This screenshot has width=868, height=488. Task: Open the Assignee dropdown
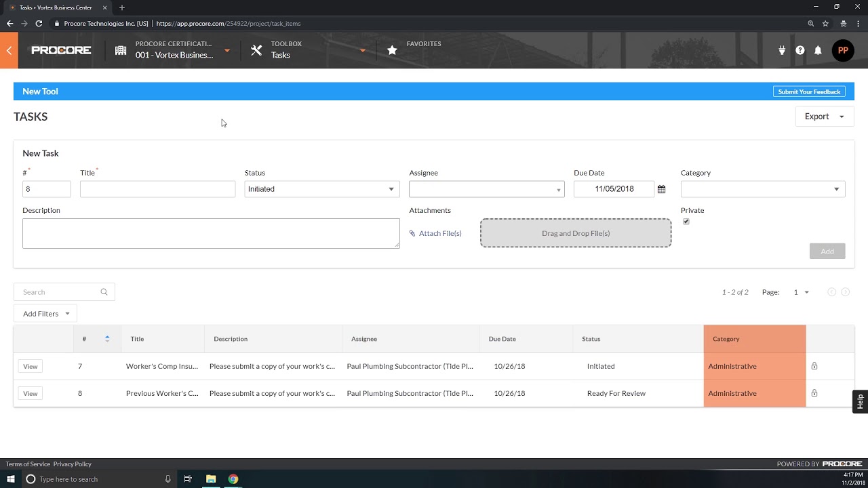coord(487,189)
